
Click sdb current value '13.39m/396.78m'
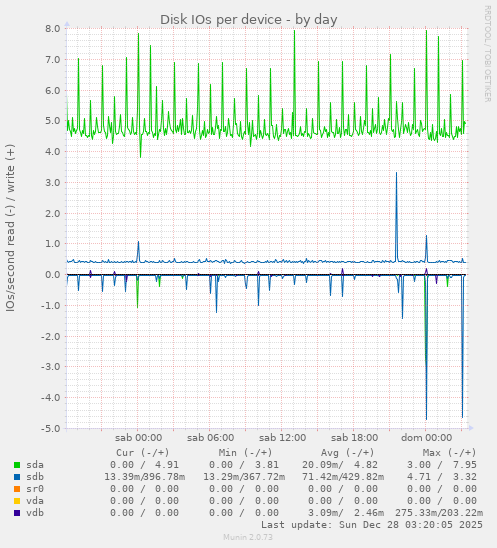point(145,477)
